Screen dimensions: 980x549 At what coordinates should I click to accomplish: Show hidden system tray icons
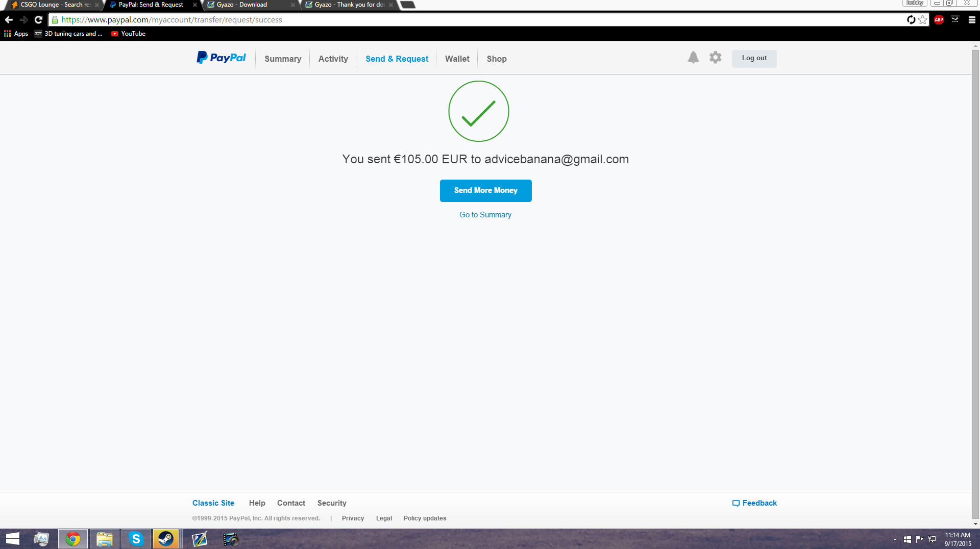click(x=895, y=539)
